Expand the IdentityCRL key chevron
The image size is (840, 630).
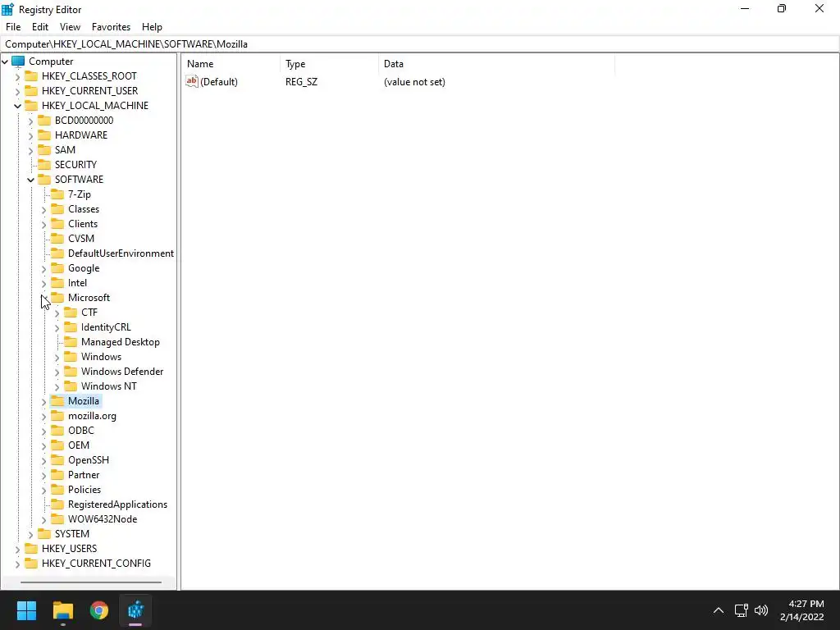pos(57,328)
